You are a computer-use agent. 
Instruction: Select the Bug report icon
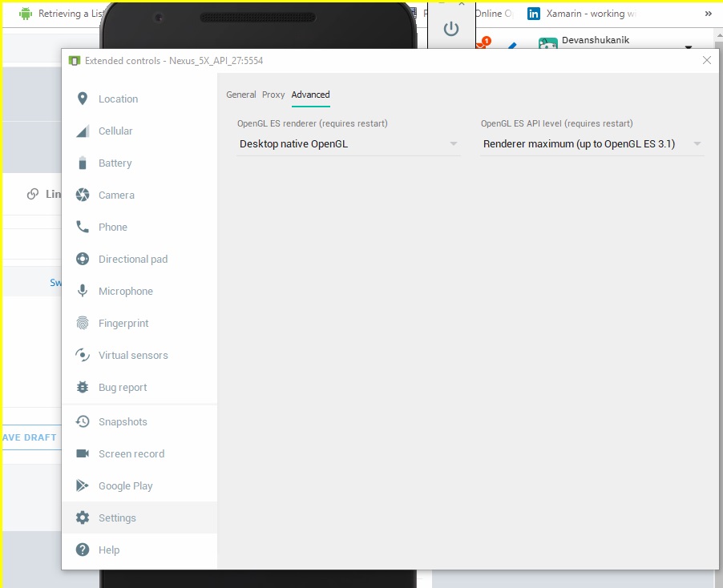[x=83, y=387]
